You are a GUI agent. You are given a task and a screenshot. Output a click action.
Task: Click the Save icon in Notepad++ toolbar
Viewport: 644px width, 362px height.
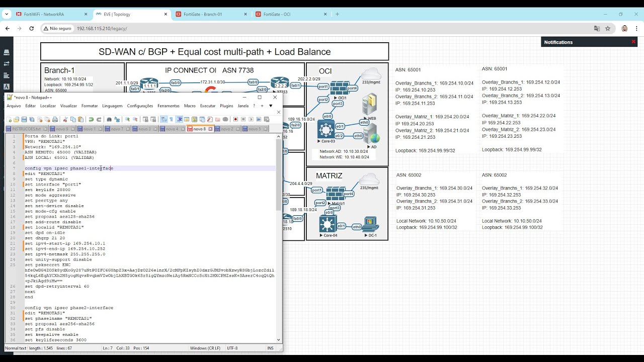[x=24, y=120]
